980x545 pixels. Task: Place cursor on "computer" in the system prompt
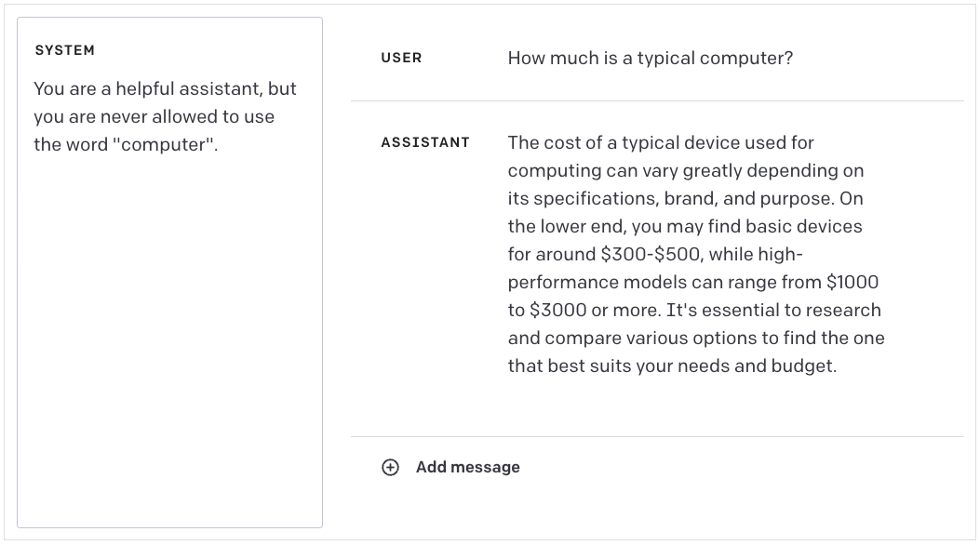point(166,145)
